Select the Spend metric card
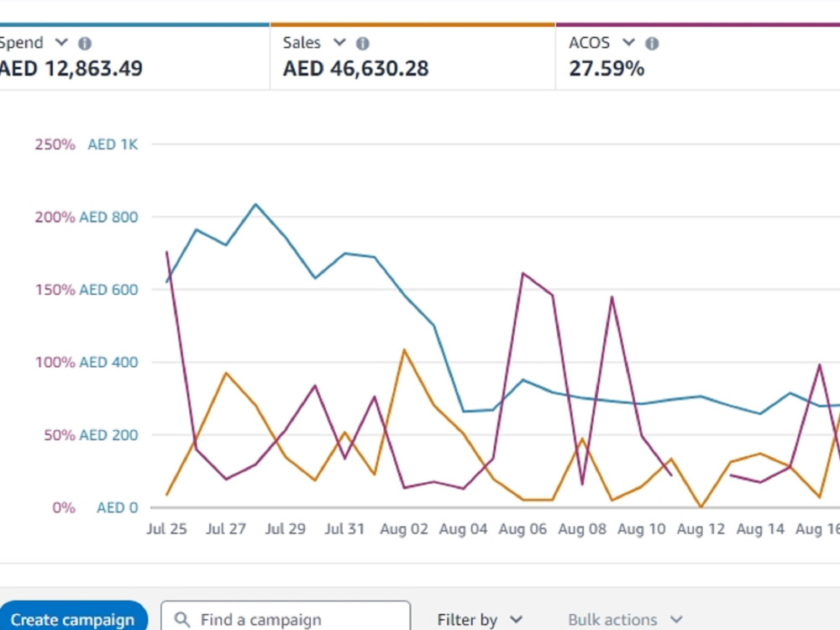Viewport: 840px width, 630px height. tap(134, 55)
